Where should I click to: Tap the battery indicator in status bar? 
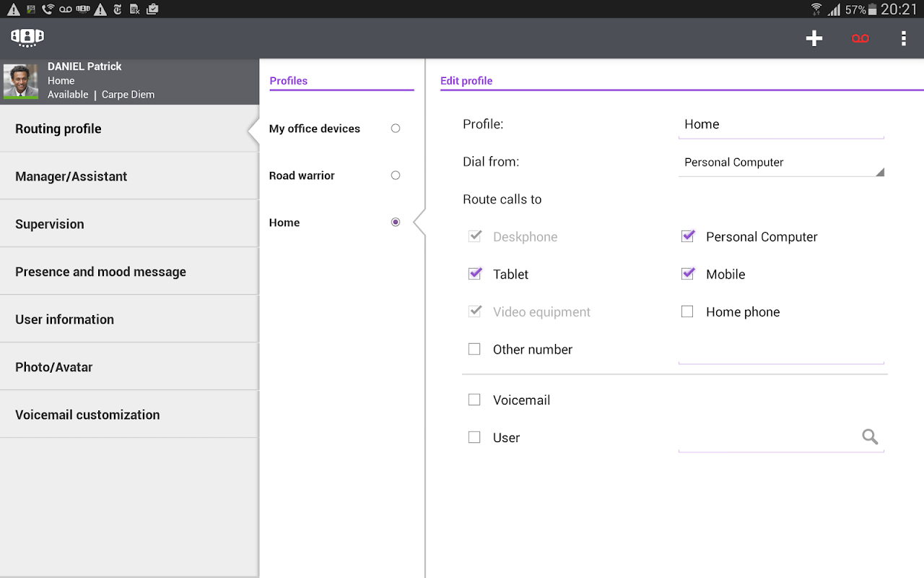(872, 9)
